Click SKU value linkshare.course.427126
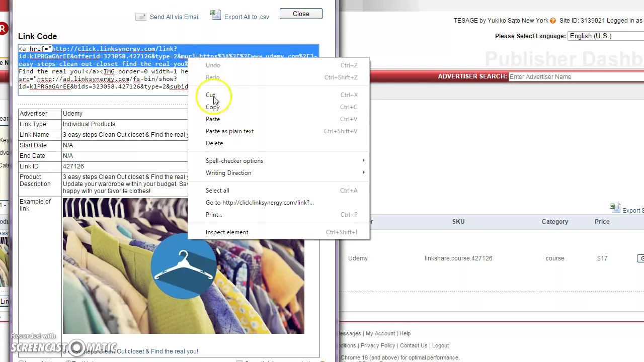Image resolution: width=644 pixels, height=362 pixels. (x=458, y=258)
